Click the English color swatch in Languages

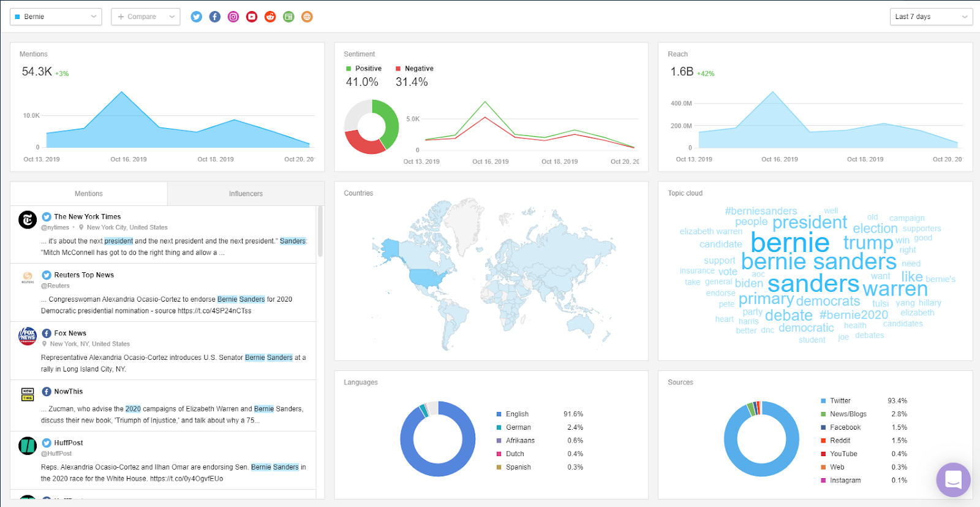[x=499, y=414]
